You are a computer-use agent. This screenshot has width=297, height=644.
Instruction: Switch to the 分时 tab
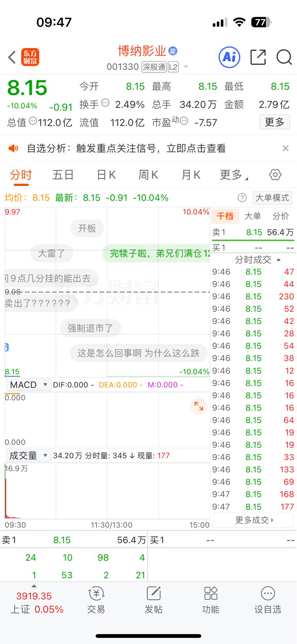tap(21, 175)
